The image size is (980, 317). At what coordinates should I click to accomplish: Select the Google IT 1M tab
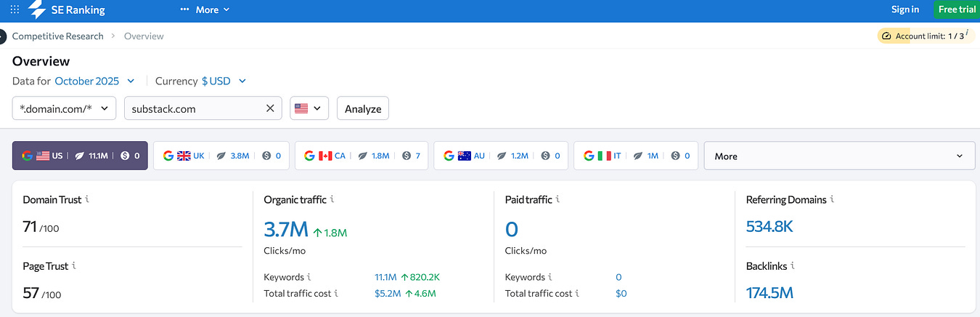(636, 156)
